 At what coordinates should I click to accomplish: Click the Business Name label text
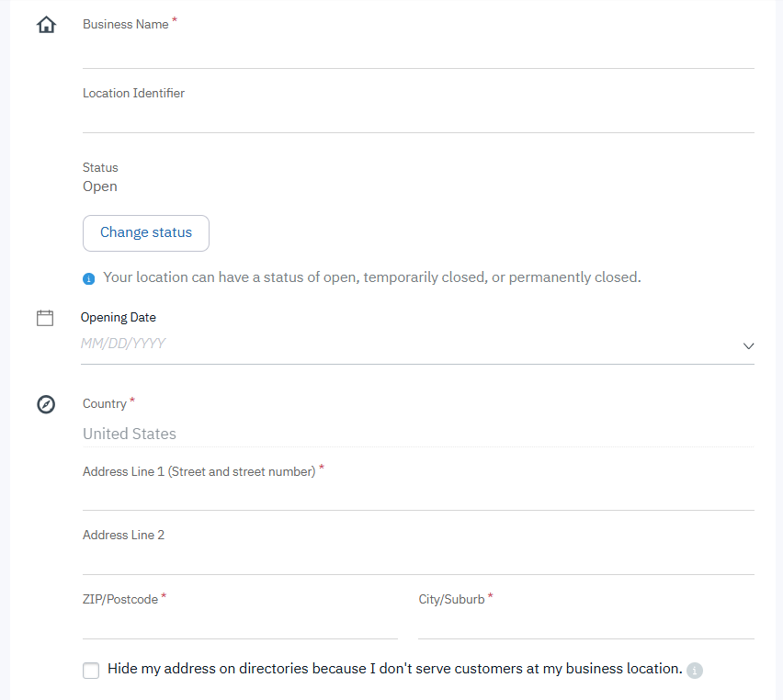pyautogui.click(x=126, y=25)
